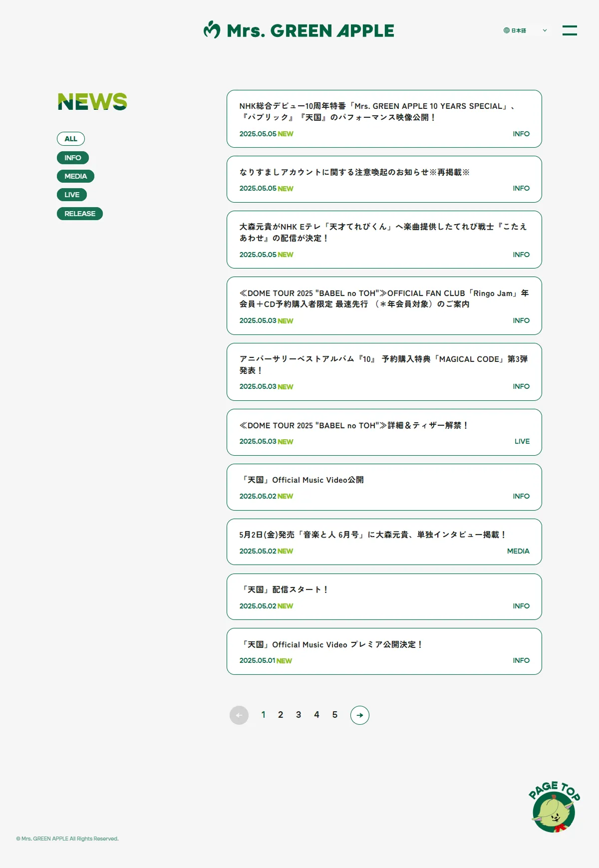Click the Mrs. GREEN APPLE logo
599x868 pixels.
pyautogui.click(x=299, y=30)
